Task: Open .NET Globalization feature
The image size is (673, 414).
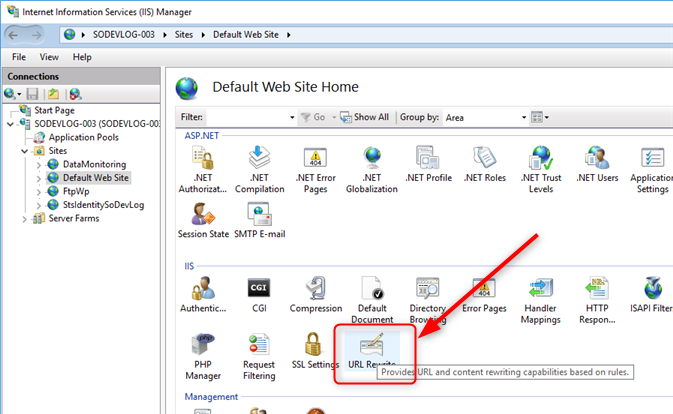Action: (372, 170)
